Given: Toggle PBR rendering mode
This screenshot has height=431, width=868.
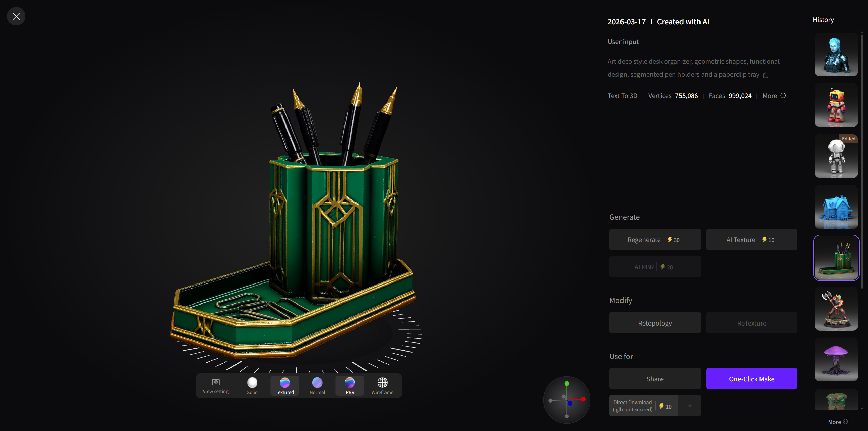Looking at the screenshot, I should pos(349,386).
